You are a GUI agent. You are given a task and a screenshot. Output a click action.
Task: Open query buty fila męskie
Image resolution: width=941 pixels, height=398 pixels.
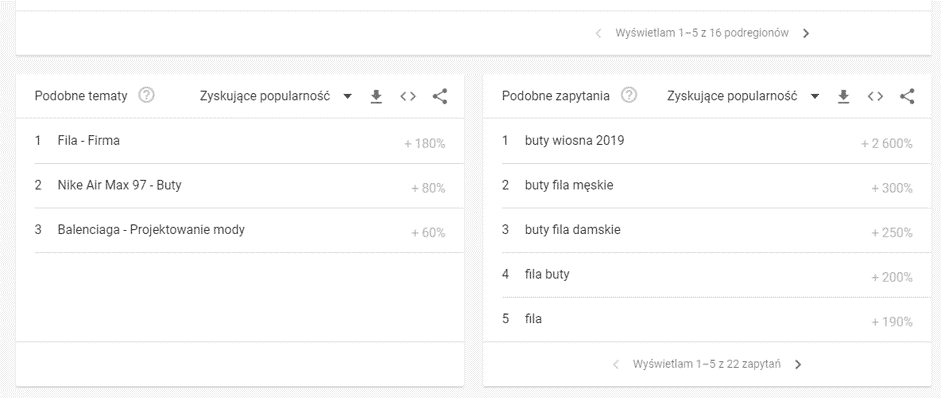tap(569, 185)
